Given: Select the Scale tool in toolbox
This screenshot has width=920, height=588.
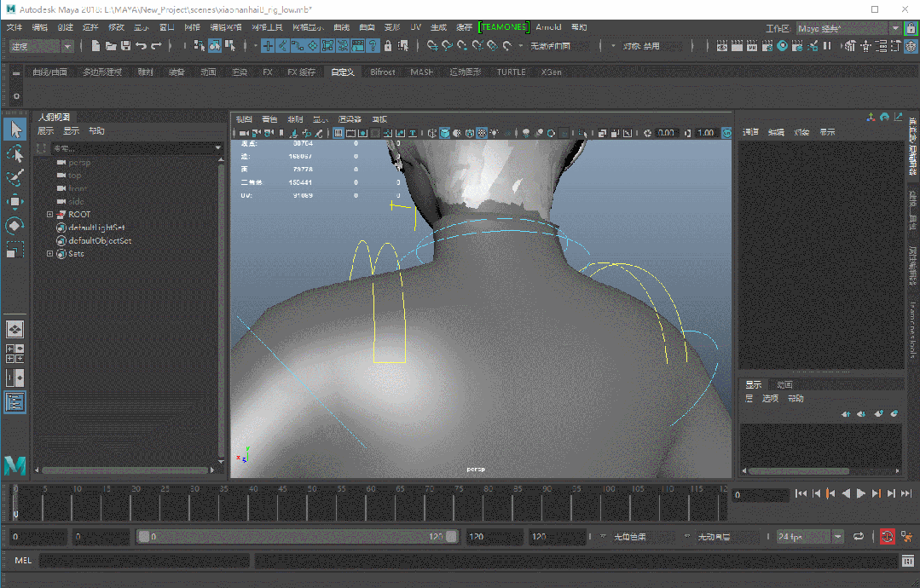Looking at the screenshot, I should (x=15, y=251).
